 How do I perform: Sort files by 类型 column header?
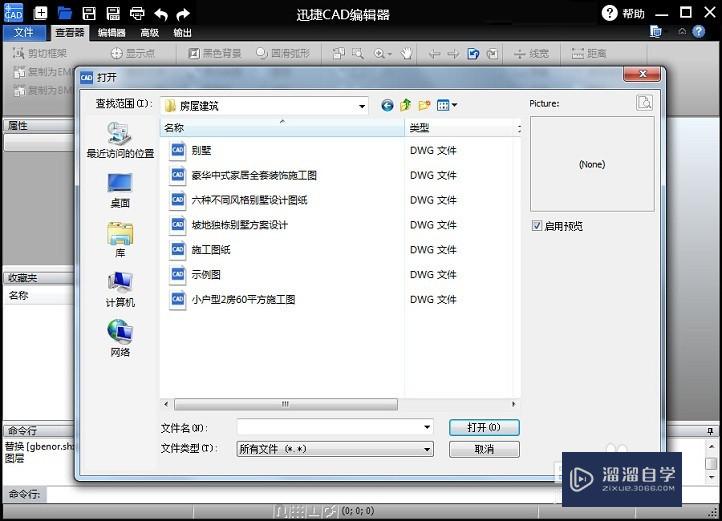(x=462, y=128)
